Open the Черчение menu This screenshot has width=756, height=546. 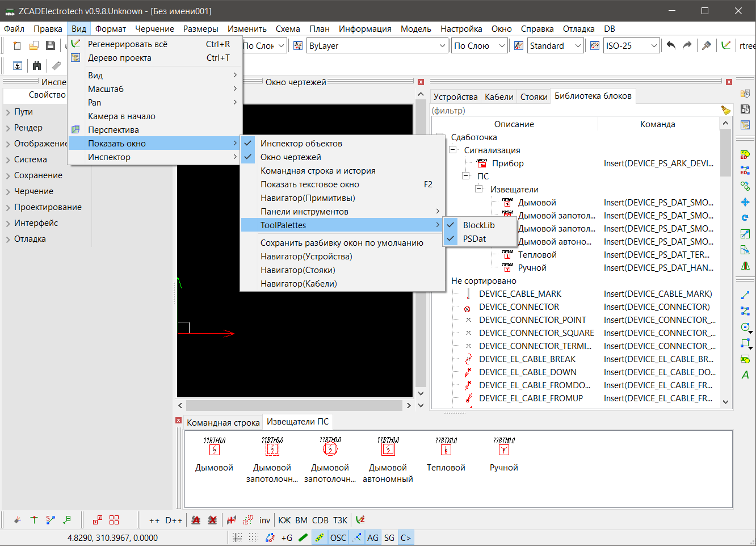coord(154,29)
